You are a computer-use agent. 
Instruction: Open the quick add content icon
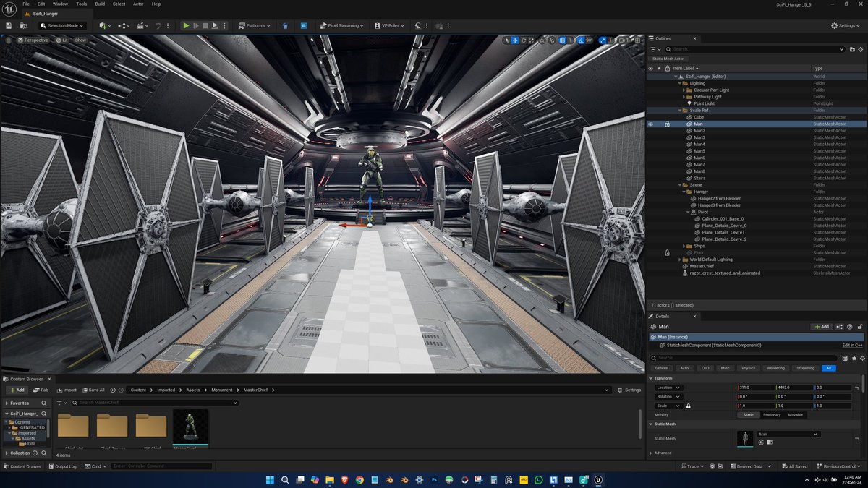[105, 25]
